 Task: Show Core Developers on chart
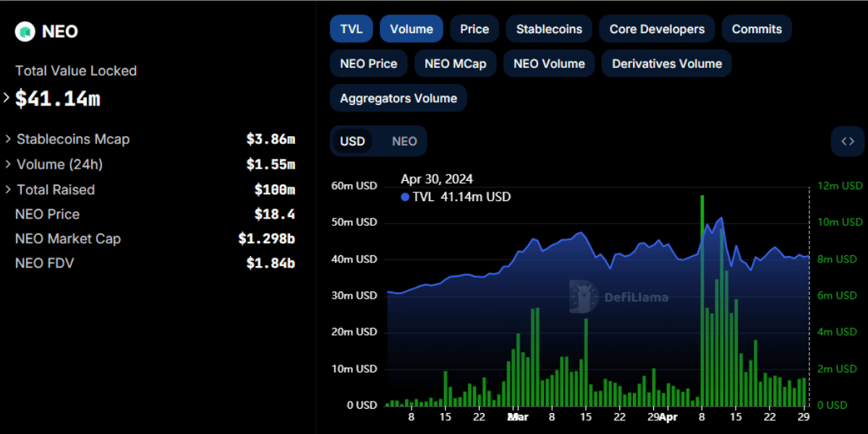(657, 30)
